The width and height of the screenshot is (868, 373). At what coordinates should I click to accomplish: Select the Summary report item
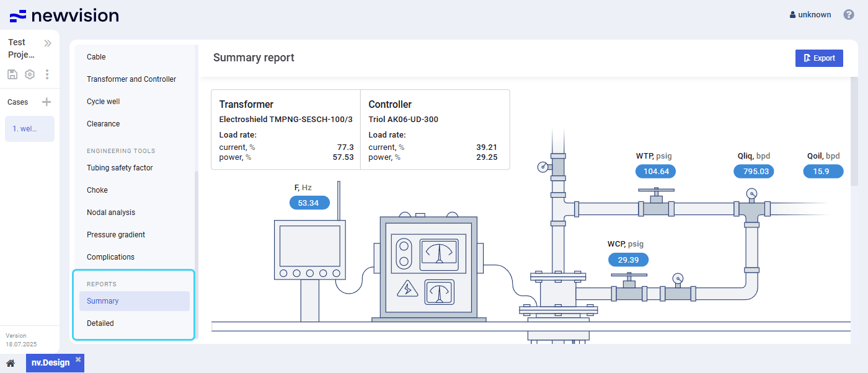pos(103,301)
